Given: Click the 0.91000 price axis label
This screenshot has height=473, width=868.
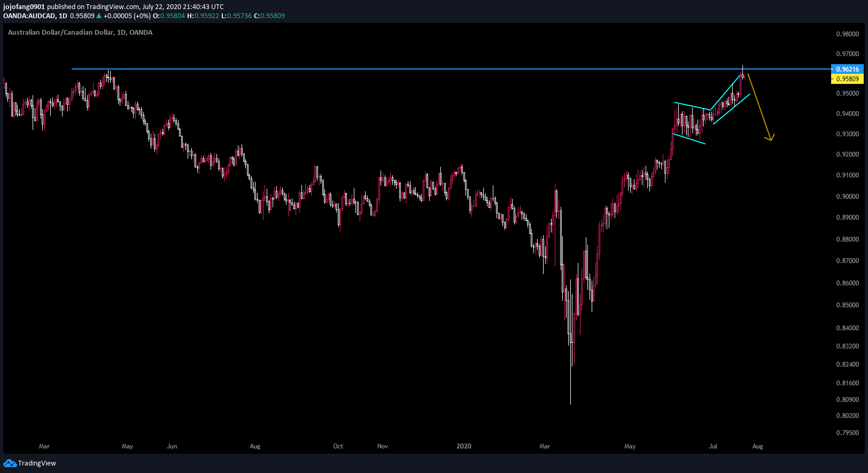Looking at the screenshot, I should coord(848,175).
